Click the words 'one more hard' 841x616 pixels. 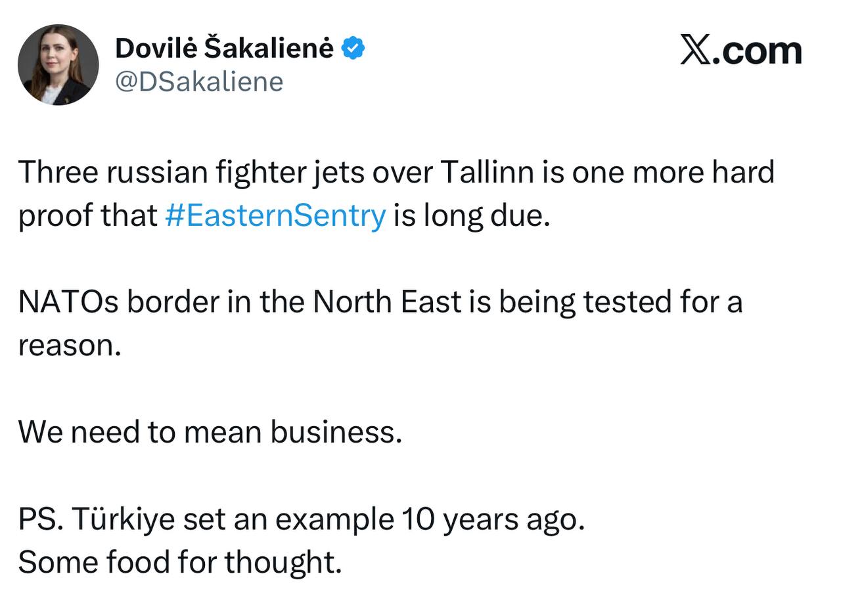click(673, 172)
